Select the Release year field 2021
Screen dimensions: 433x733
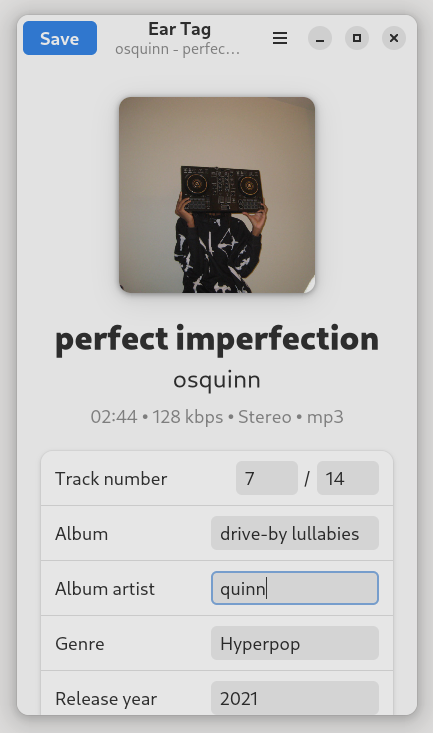(295, 698)
